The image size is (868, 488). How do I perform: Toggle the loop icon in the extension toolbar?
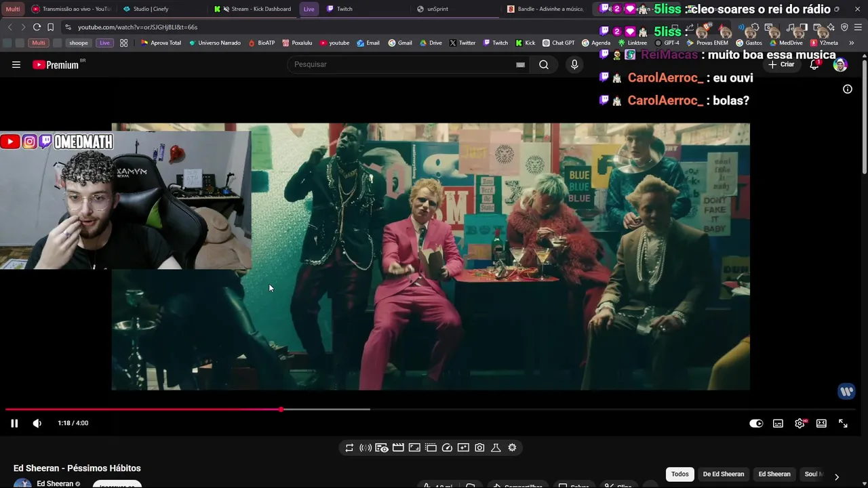coord(349,448)
